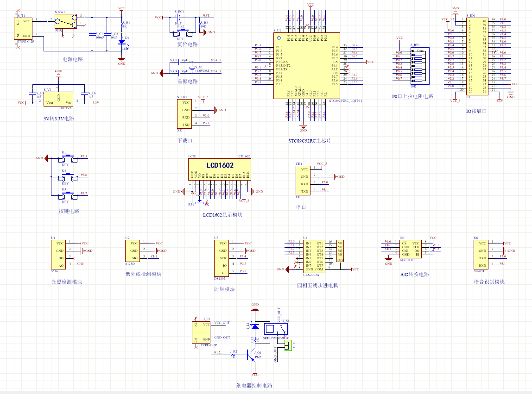Click the J_Q1 PNP transistor symbol

point(252,356)
